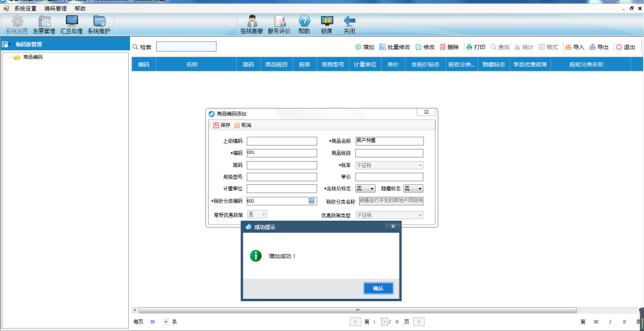
Task: Open the 编码管理 menu
Action: [55, 8]
